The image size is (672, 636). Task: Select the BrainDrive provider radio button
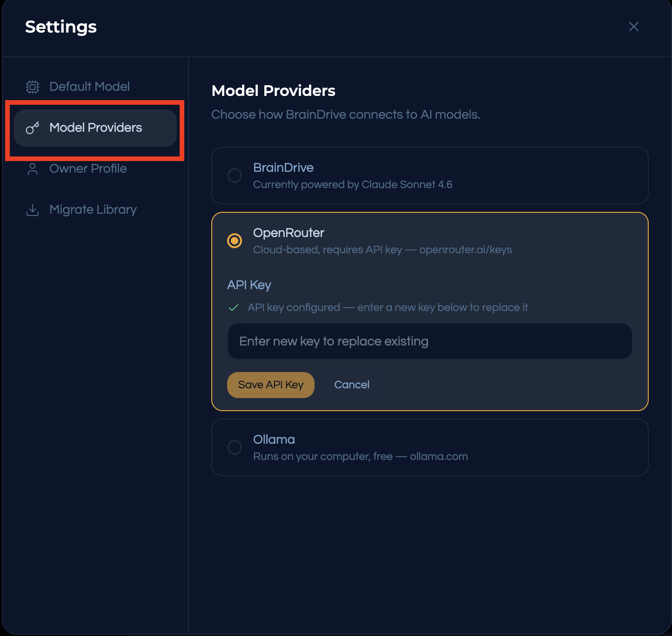coord(235,176)
